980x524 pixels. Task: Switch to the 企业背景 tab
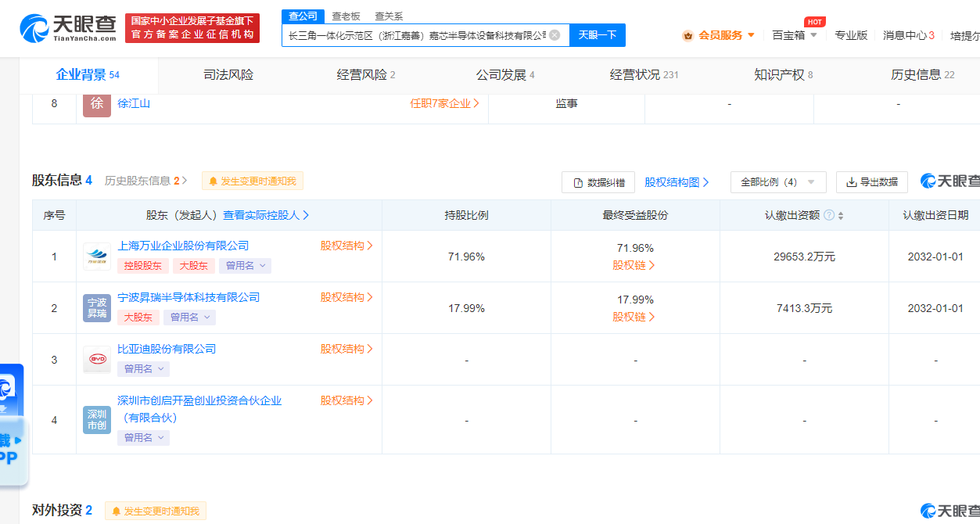(x=88, y=75)
